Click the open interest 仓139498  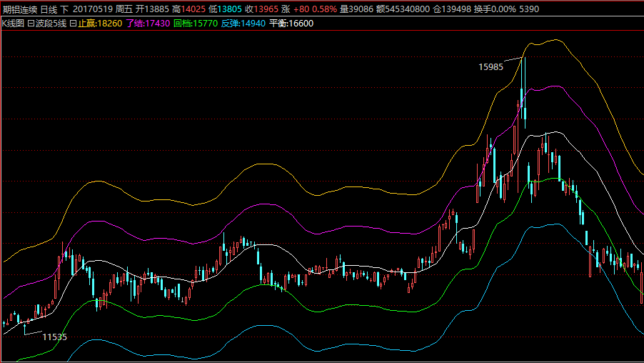(452, 9)
